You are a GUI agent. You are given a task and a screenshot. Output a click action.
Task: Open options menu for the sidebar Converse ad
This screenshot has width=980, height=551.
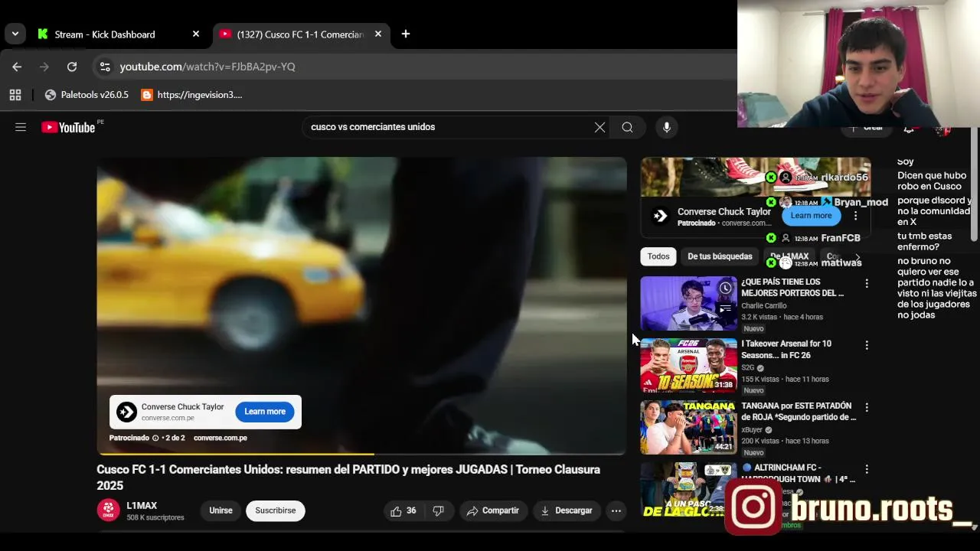click(856, 216)
